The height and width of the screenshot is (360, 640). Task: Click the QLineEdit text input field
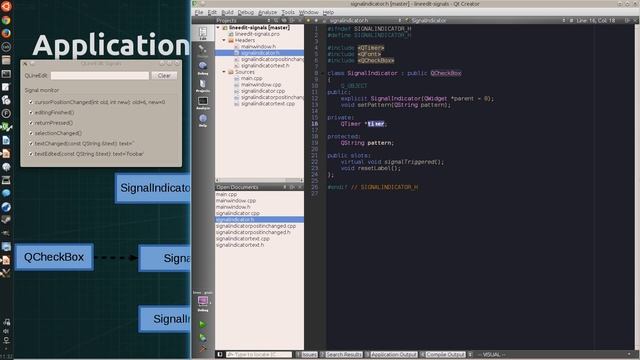coord(100,76)
